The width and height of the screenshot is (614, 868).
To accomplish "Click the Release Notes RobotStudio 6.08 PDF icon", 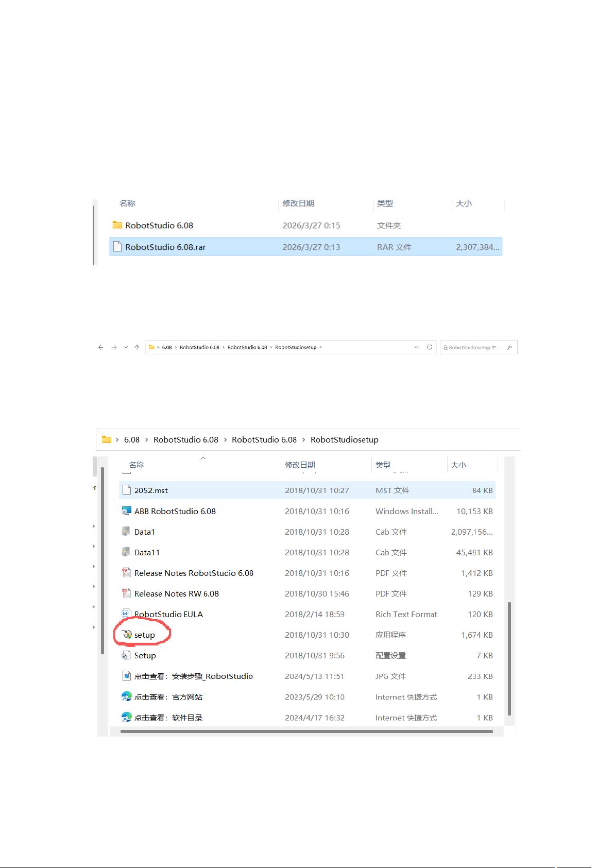I will point(126,572).
